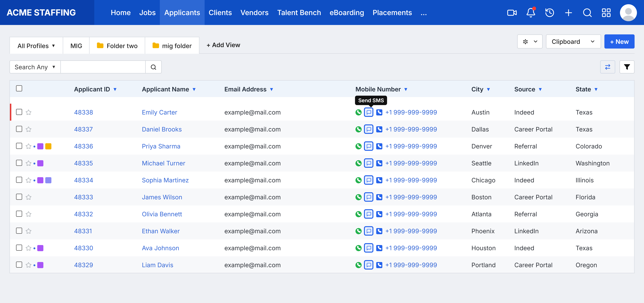Send SMS to Emily Carter
644x303 pixels.
point(369,112)
